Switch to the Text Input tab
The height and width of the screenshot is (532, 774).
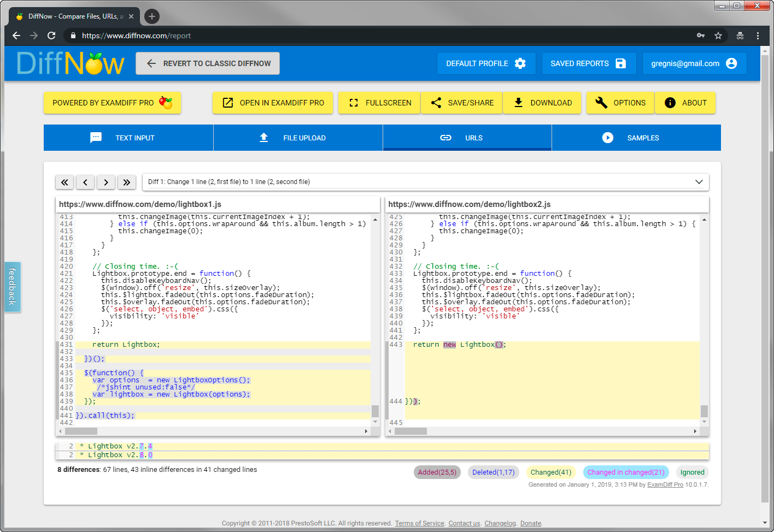(x=128, y=138)
